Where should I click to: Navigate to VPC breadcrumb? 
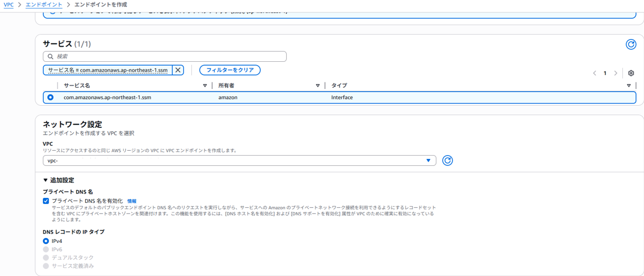[9, 4]
